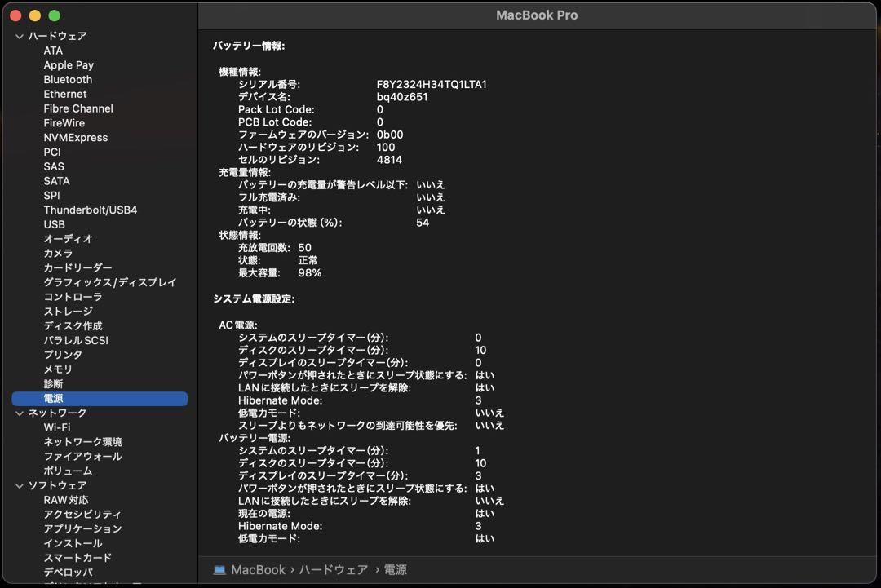Open the SATA entry
This screenshot has height=588, width=881.
(x=57, y=181)
